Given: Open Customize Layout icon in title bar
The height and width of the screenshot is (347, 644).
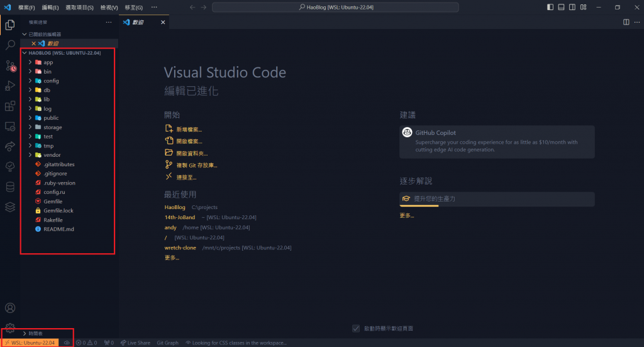Looking at the screenshot, I should click(583, 8).
